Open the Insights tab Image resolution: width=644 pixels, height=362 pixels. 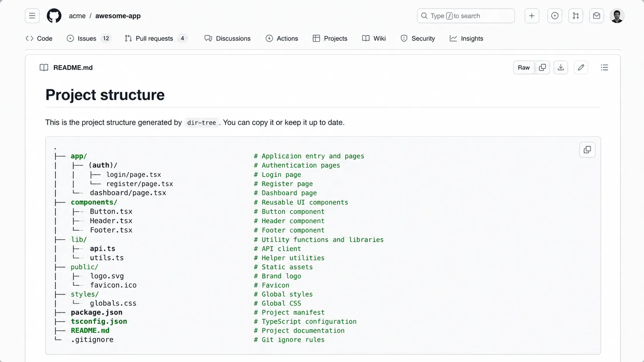pyautogui.click(x=466, y=38)
